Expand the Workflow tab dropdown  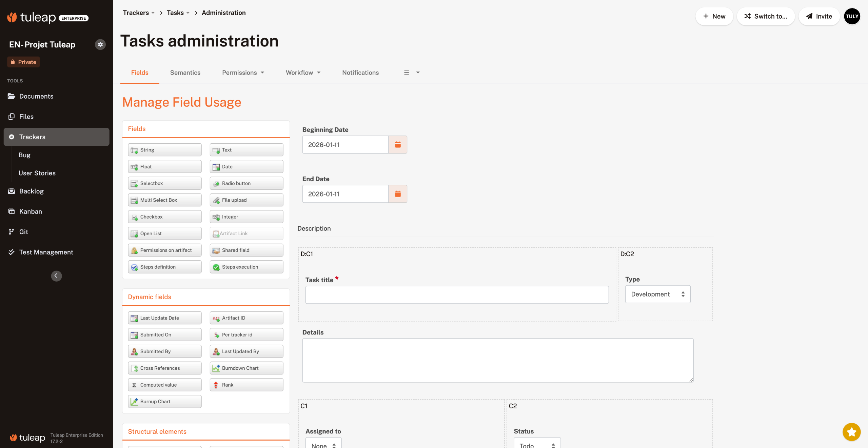[x=303, y=73]
